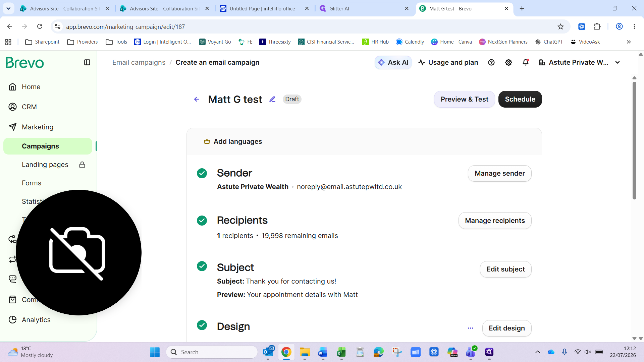
Task: Bookmark this page star icon
Action: coord(561,26)
